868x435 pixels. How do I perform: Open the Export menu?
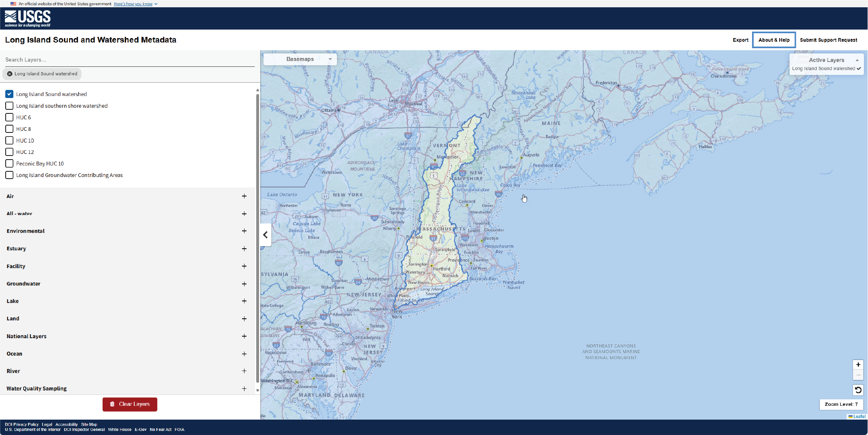740,40
